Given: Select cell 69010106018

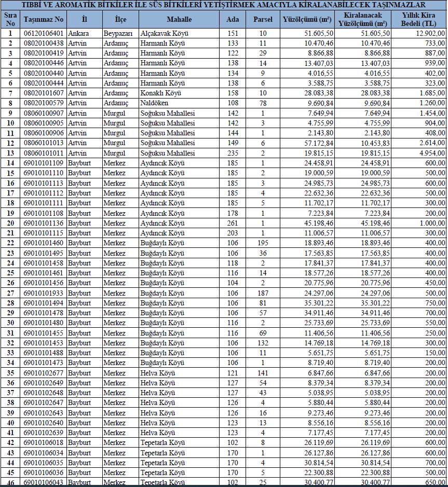Looking at the screenshot, I should pyautogui.click(x=44, y=442).
